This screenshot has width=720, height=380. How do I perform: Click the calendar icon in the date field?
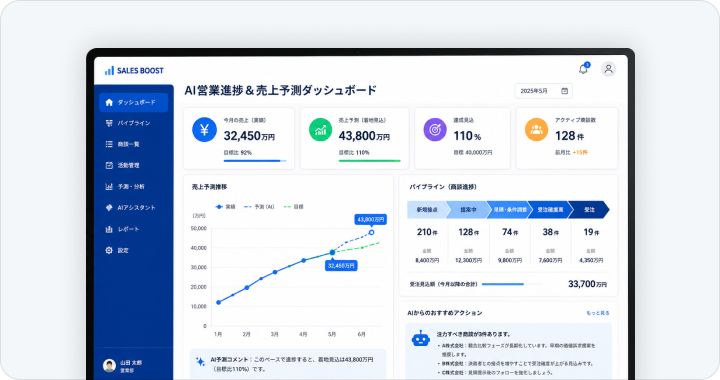tap(564, 91)
